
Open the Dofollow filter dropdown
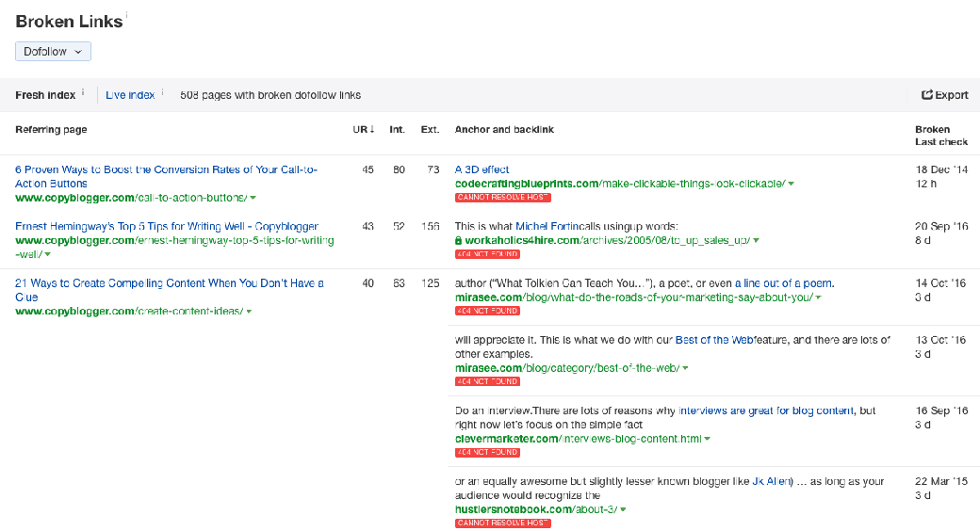coord(53,52)
